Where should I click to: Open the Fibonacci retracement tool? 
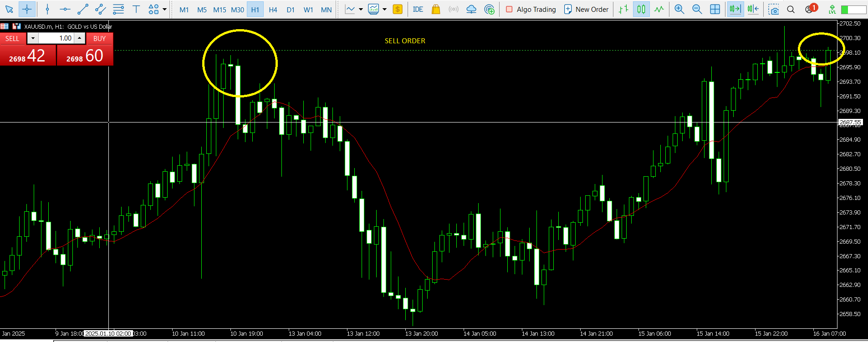[118, 9]
